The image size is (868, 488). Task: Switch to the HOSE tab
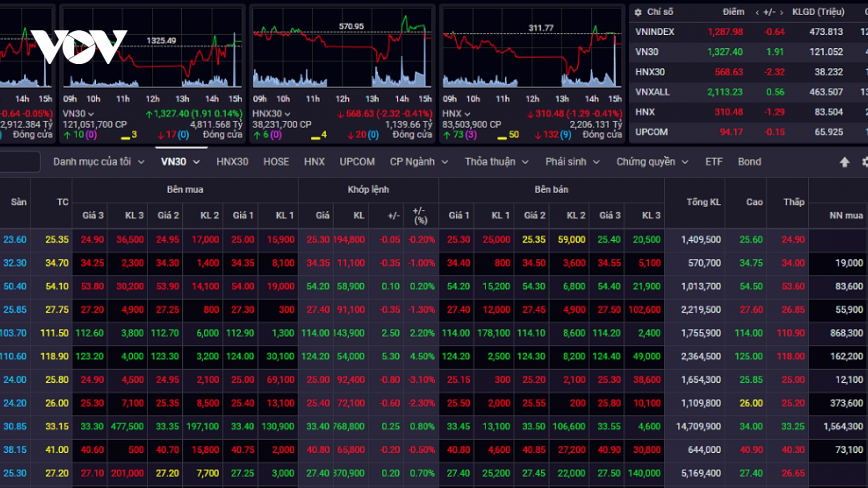(276, 162)
